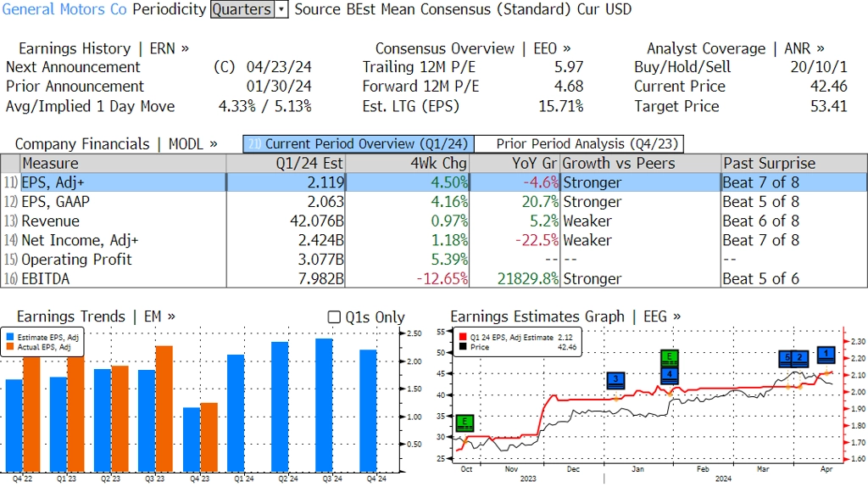Click the Q3'24 estimate bar
868x487 pixels.
(324, 405)
